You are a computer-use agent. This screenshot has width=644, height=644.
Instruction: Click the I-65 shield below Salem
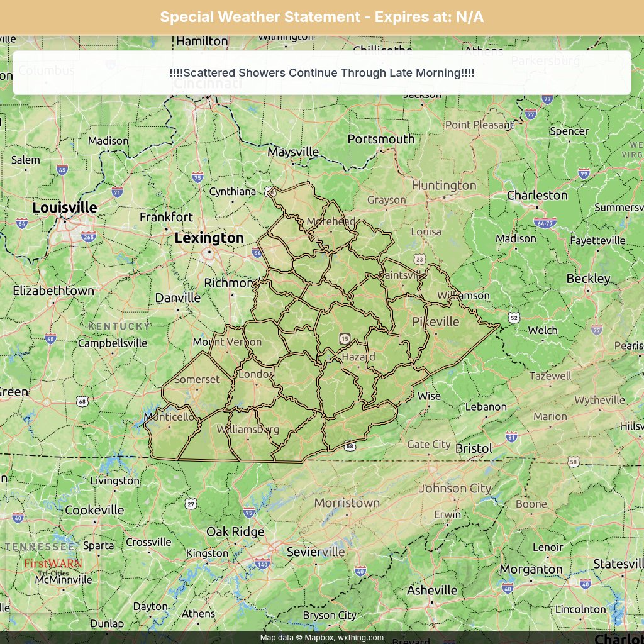click(62, 170)
